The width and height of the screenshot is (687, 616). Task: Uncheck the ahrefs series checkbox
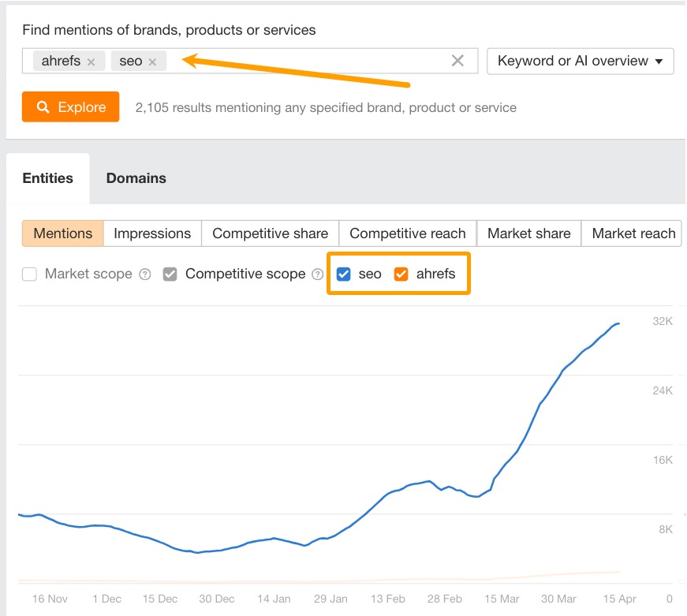(400, 274)
